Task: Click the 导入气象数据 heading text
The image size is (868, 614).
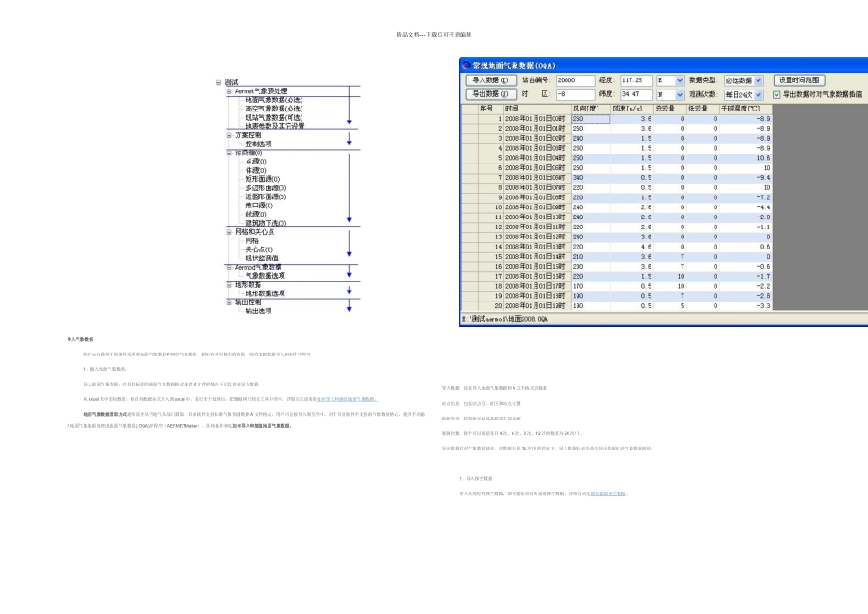Action: click(x=80, y=339)
